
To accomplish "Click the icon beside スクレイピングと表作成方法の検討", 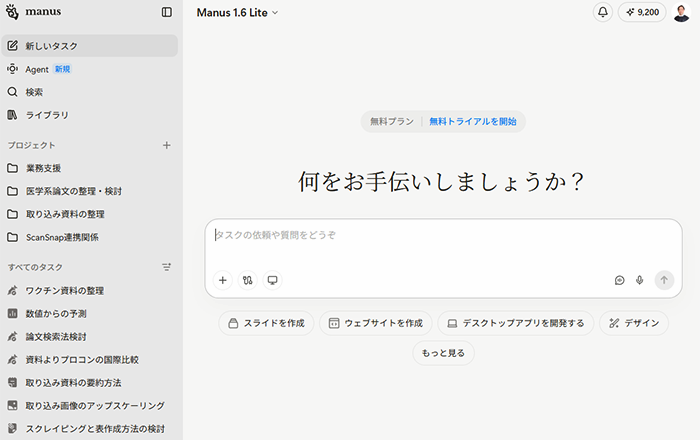I will click(x=12, y=428).
